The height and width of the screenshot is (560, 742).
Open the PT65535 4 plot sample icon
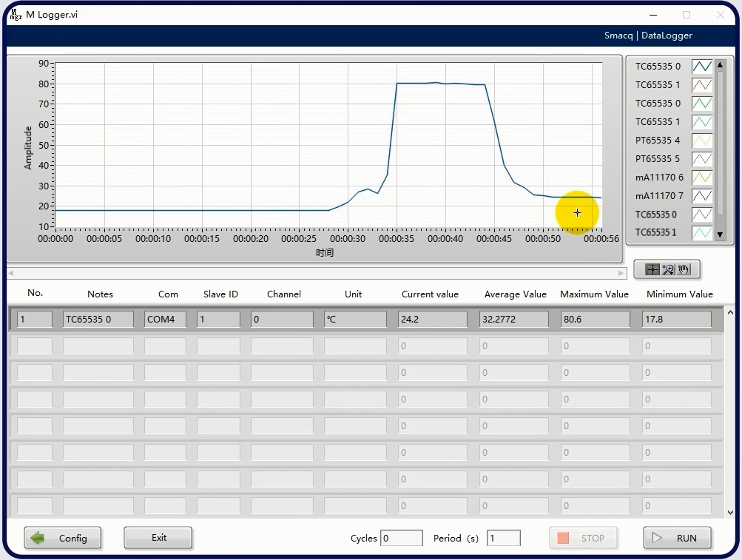click(x=702, y=140)
